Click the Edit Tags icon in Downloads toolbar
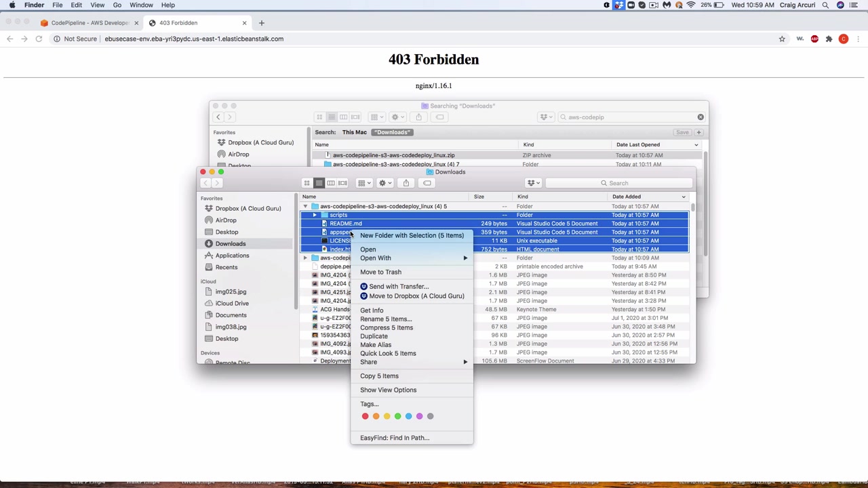 (x=427, y=183)
